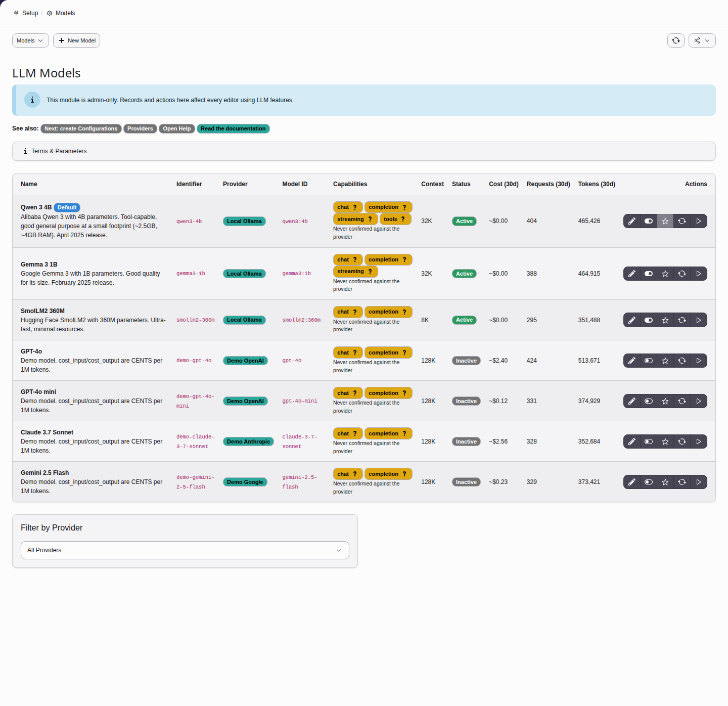This screenshot has width=728, height=706.
Task: Click the Open Help link
Action: (177, 128)
